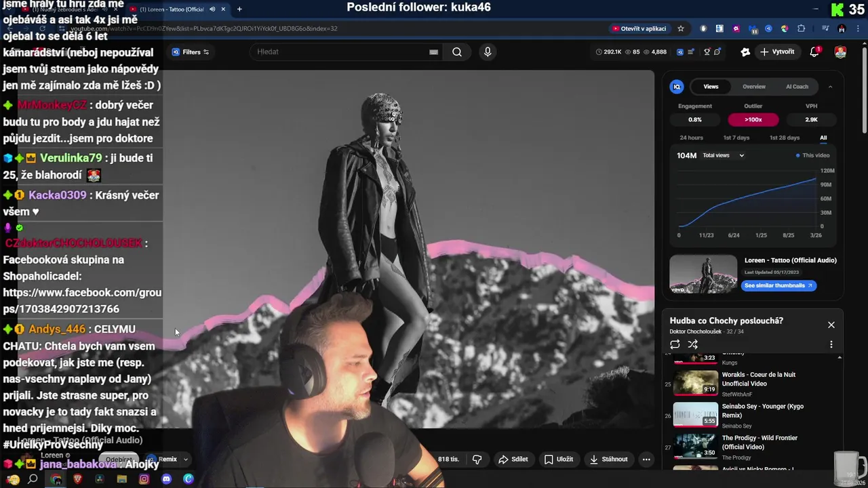Open the Facebook group link in chat
The width and height of the screenshot is (868, 488).
coord(82,301)
